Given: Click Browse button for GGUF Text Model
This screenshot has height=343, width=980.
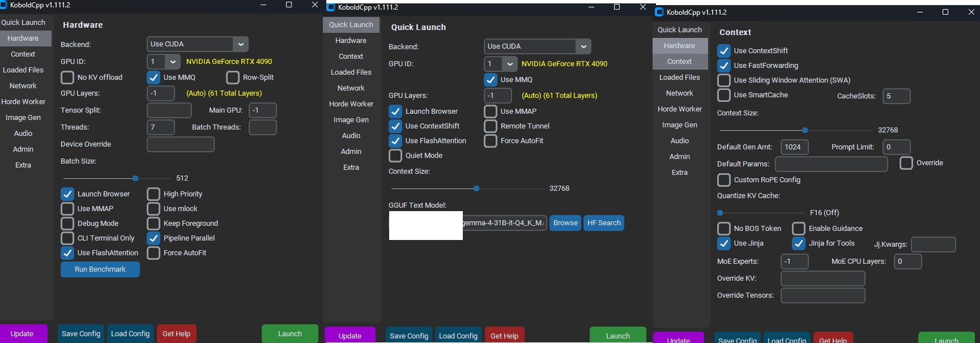Looking at the screenshot, I should [565, 222].
